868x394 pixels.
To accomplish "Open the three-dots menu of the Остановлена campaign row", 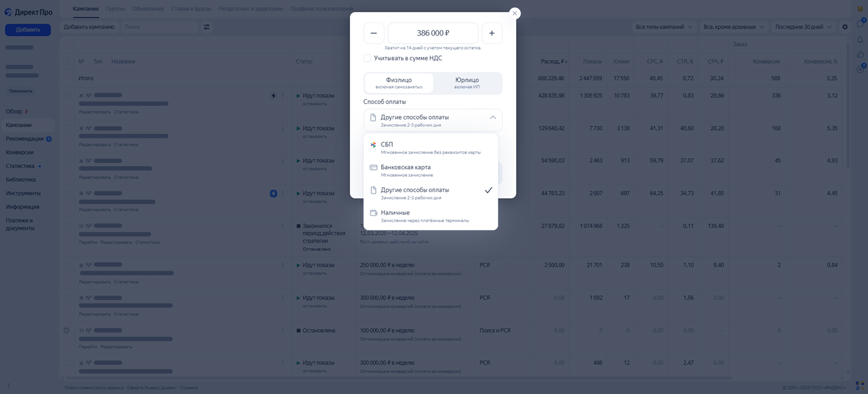I will click(282, 330).
